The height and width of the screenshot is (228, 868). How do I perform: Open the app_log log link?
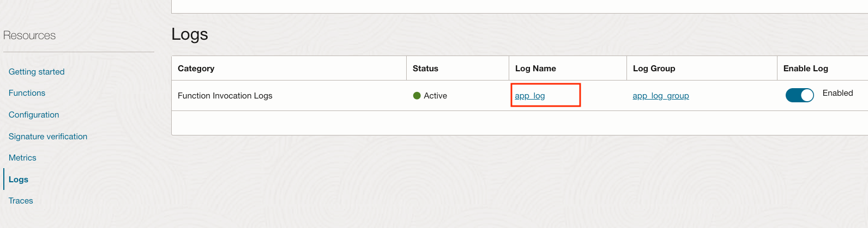pos(530,96)
